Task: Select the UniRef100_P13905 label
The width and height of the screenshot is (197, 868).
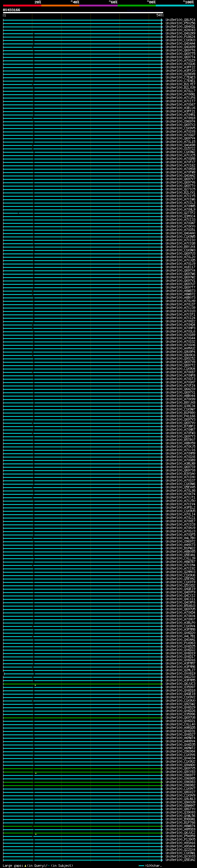Action: pyautogui.click(x=180, y=839)
